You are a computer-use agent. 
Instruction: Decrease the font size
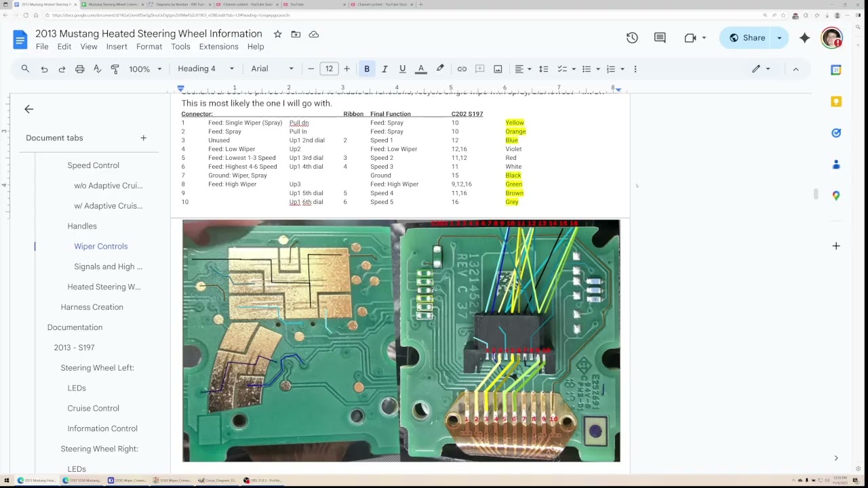(311, 68)
